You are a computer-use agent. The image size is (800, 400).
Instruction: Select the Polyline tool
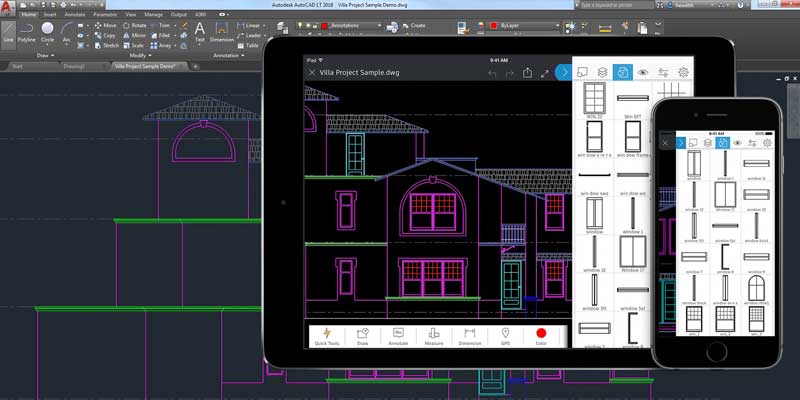coord(27,32)
